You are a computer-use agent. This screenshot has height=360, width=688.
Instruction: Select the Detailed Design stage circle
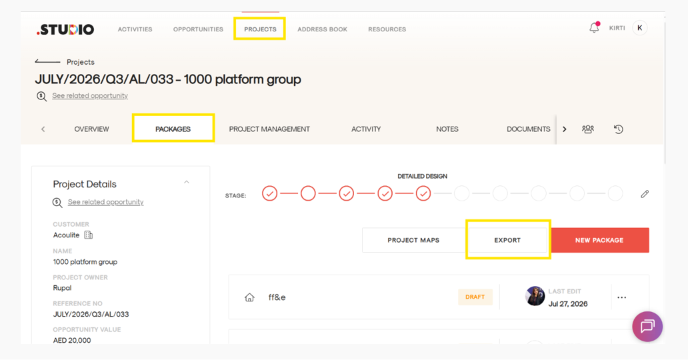point(423,194)
